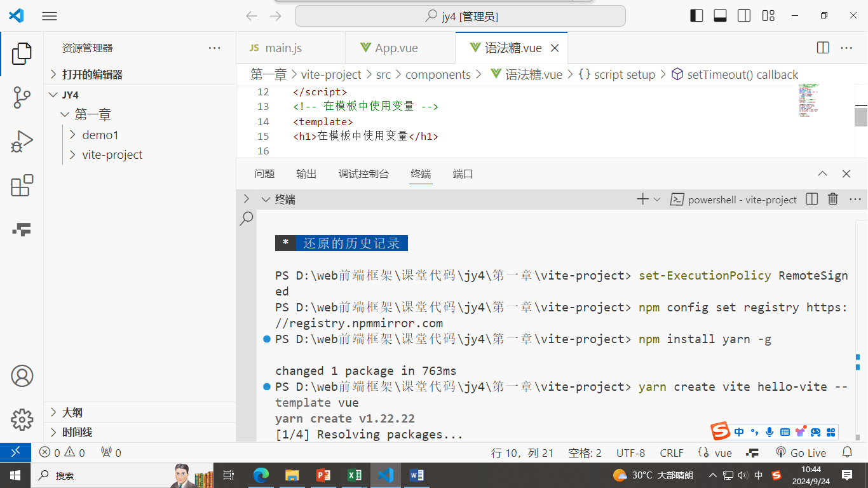Open the Manage gear icon
Viewport: 868px width, 488px height.
coord(22,419)
